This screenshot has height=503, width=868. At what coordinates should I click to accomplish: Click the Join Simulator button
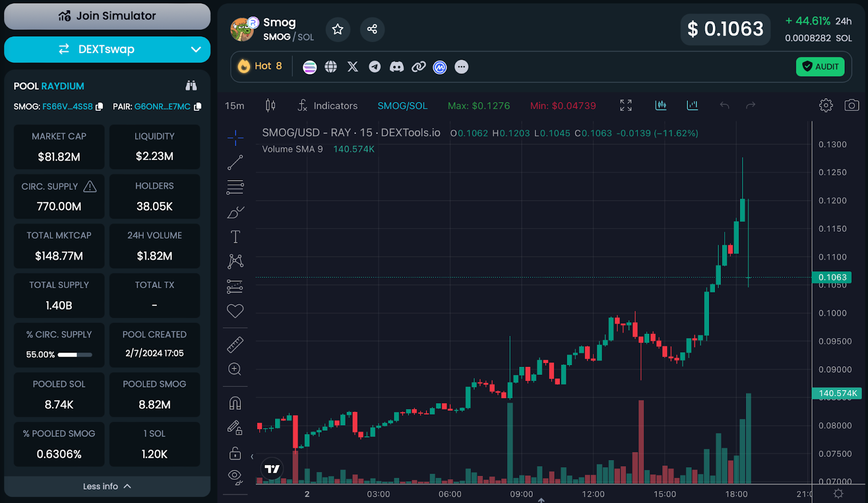pos(107,16)
